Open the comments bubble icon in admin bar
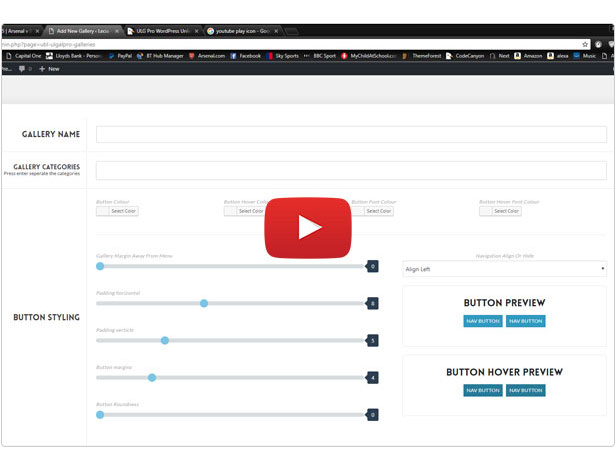Image resolution: width=616 pixels, height=449 pixels. [x=22, y=69]
